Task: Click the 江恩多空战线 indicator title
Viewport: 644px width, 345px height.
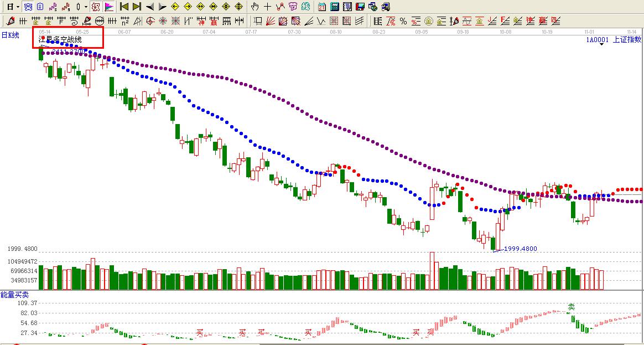Action: [60, 39]
